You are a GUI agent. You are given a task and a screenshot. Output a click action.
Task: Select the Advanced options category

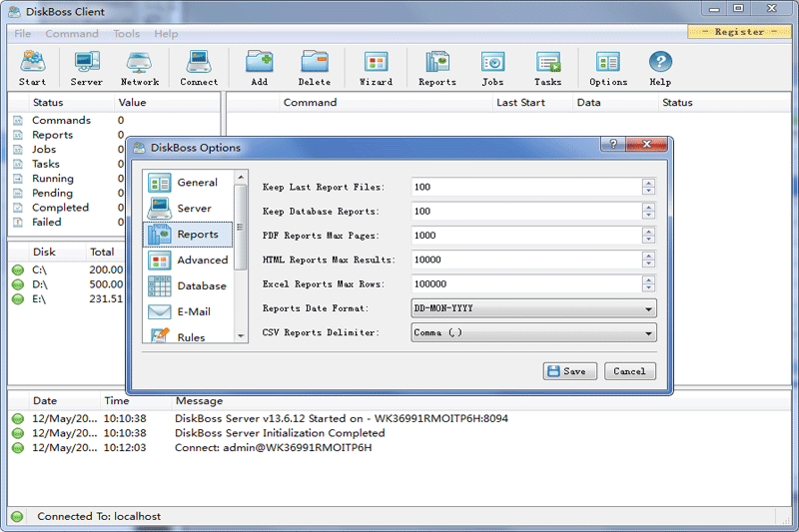pyautogui.click(x=191, y=261)
